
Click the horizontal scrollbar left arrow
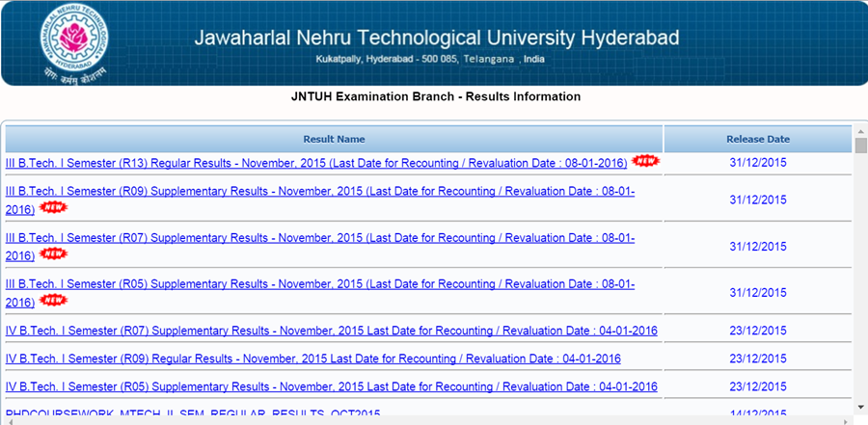pos(11,421)
